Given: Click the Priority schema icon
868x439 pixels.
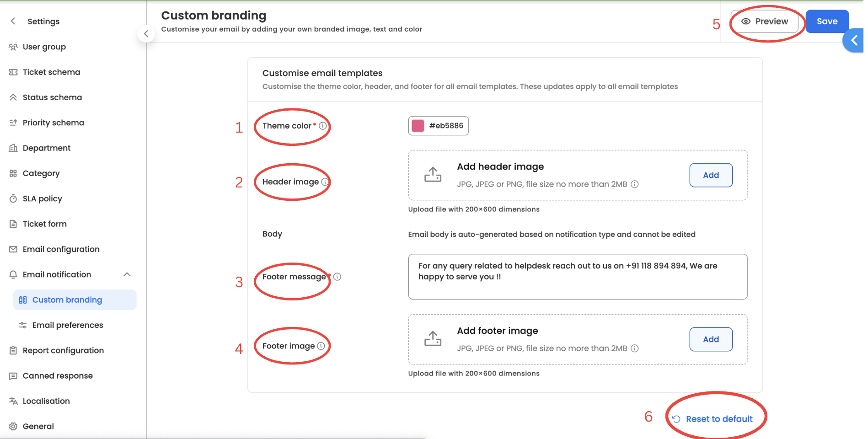Looking at the screenshot, I should click(x=13, y=123).
